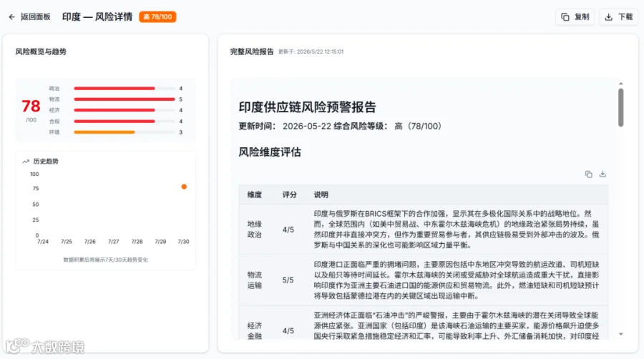This screenshot has height=359, width=644.
Task: Click the 历史趋势 trend icon
Action: click(26, 161)
